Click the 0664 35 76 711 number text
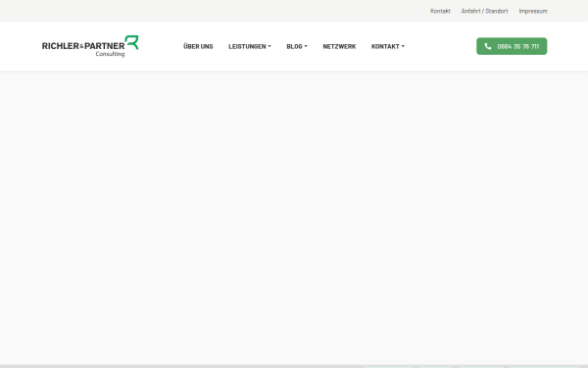The image size is (588, 368). click(517, 46)
